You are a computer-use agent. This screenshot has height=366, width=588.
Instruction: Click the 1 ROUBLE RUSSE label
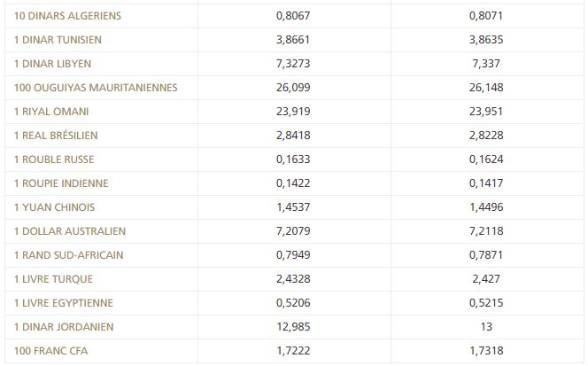click(x=54, y=160)
